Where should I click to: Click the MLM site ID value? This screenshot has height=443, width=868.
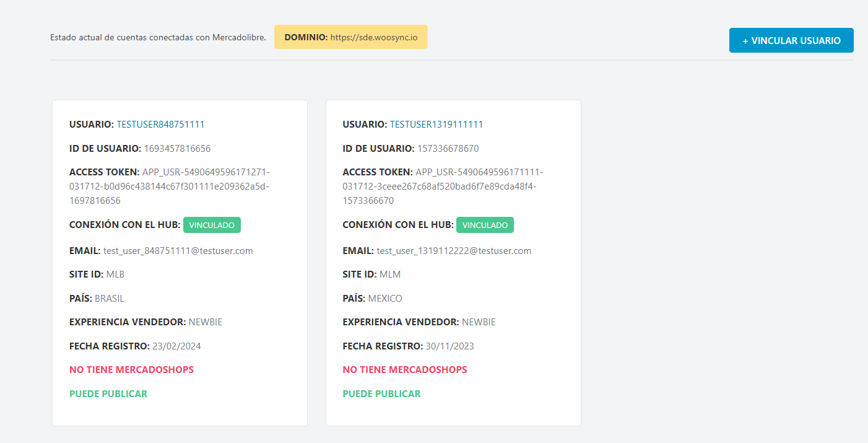[x=390, y=274]
